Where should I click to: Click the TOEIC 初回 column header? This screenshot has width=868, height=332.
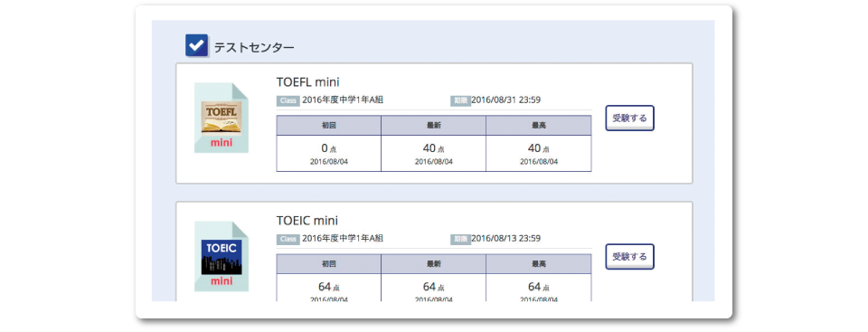(x=329, y=264)
